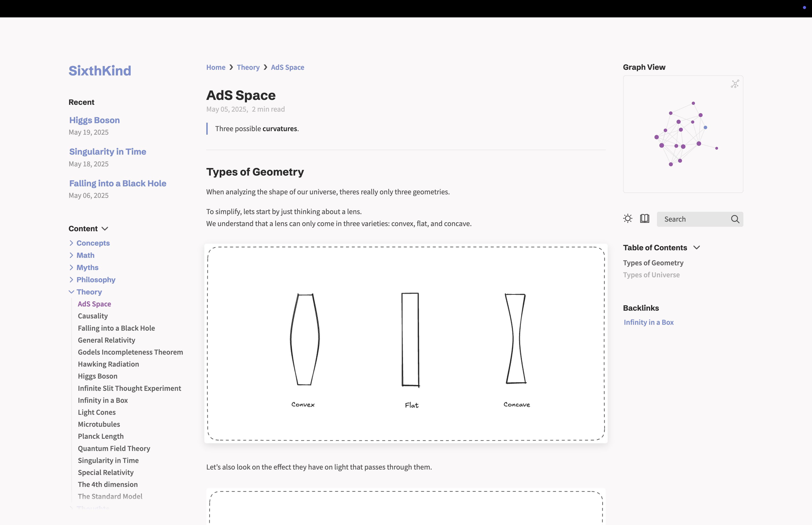Viewport: 812px width, 525px height.
Task: Expand the Philosophy folder
Action: tap(71, 280)
